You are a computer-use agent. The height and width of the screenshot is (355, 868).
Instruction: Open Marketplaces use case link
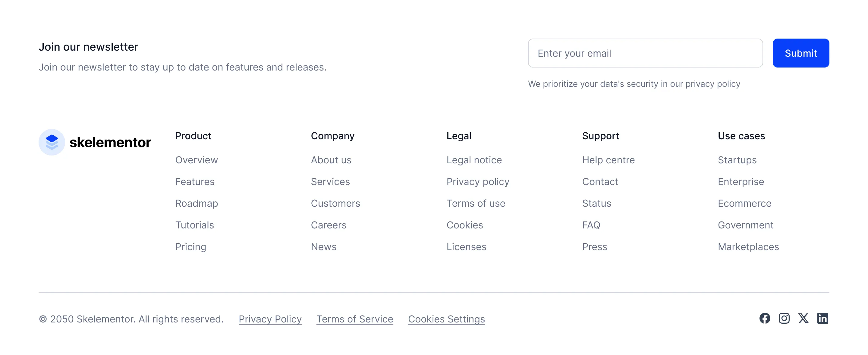[x=748, y=247]
